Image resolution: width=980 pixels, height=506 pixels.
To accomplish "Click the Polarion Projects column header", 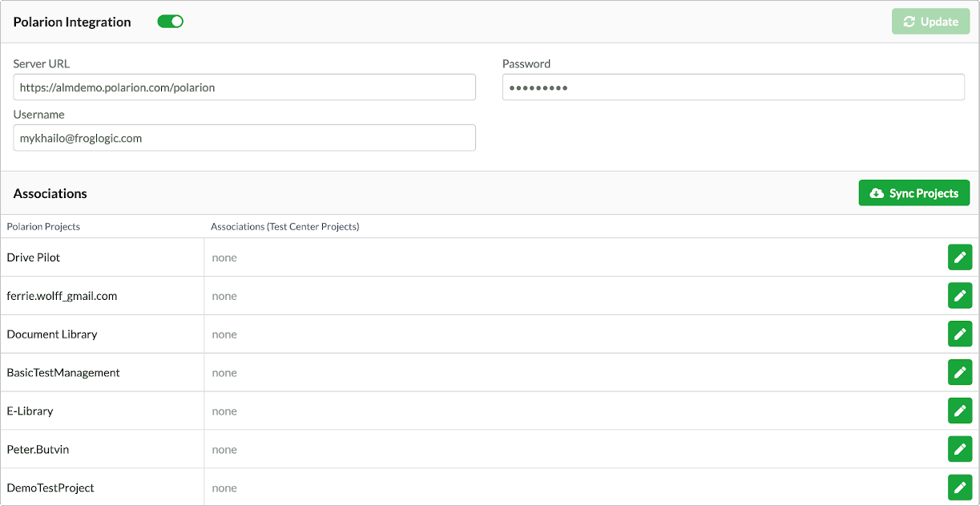I will pyautogui.click(x=43, y=227).
